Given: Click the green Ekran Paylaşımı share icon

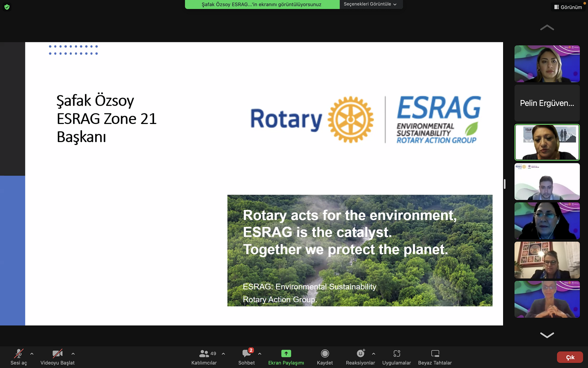Looking at the screenshot, I should pyautogui.click(x=286, y=353).
